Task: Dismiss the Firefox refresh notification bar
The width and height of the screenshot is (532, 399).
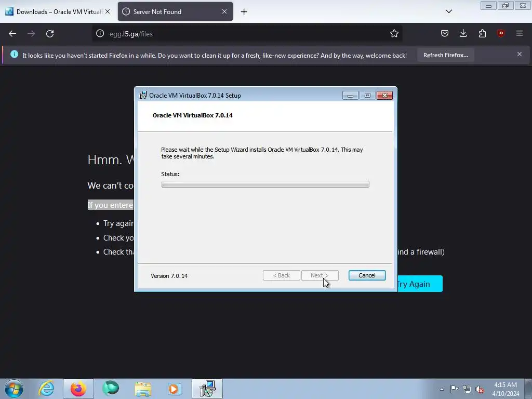Action: click(x=519, y=54)
